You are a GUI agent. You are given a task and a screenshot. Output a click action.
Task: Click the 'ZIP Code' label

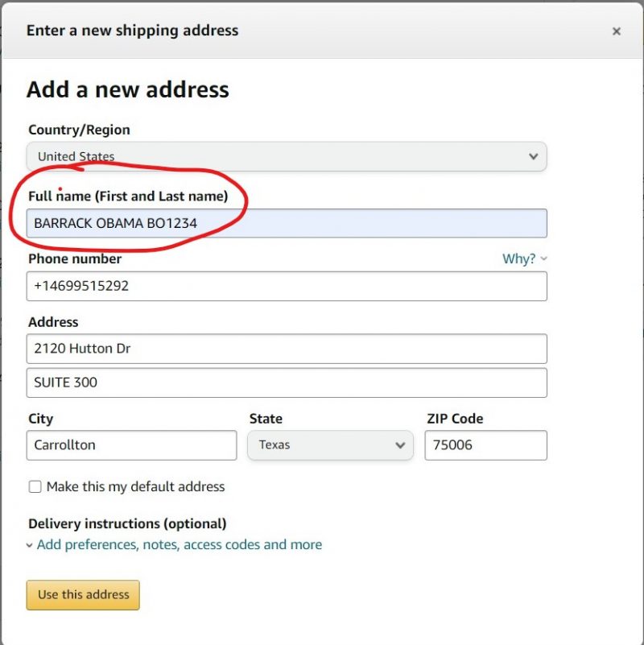(x=455, y=418)
